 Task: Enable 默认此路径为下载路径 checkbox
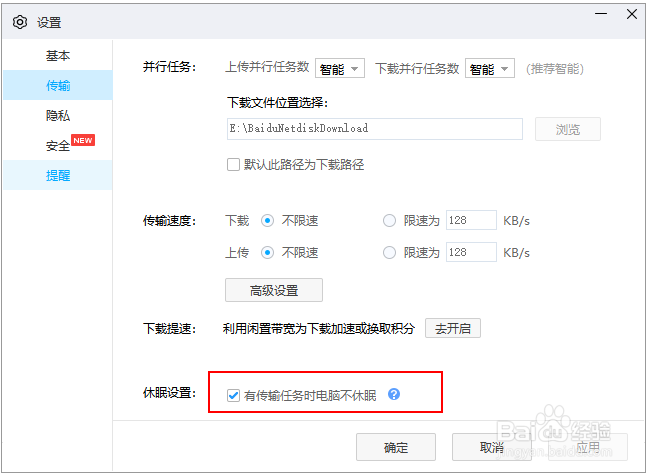coord(233,165)
